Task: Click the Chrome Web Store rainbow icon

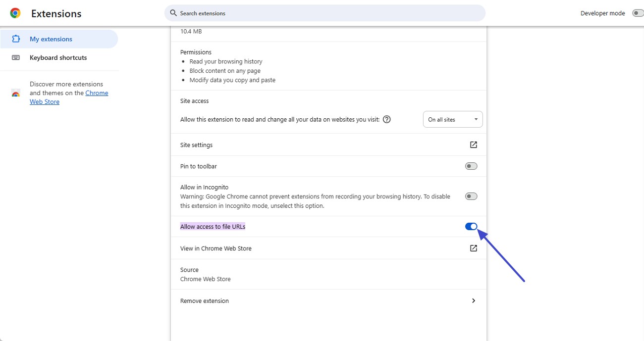Action: click(16, 93)
